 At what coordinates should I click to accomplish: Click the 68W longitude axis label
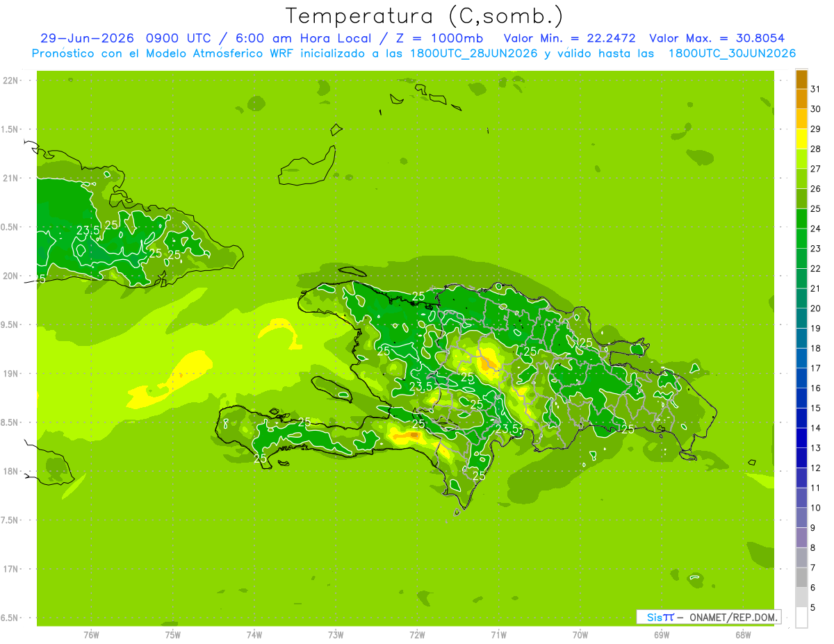click(743, 635)
